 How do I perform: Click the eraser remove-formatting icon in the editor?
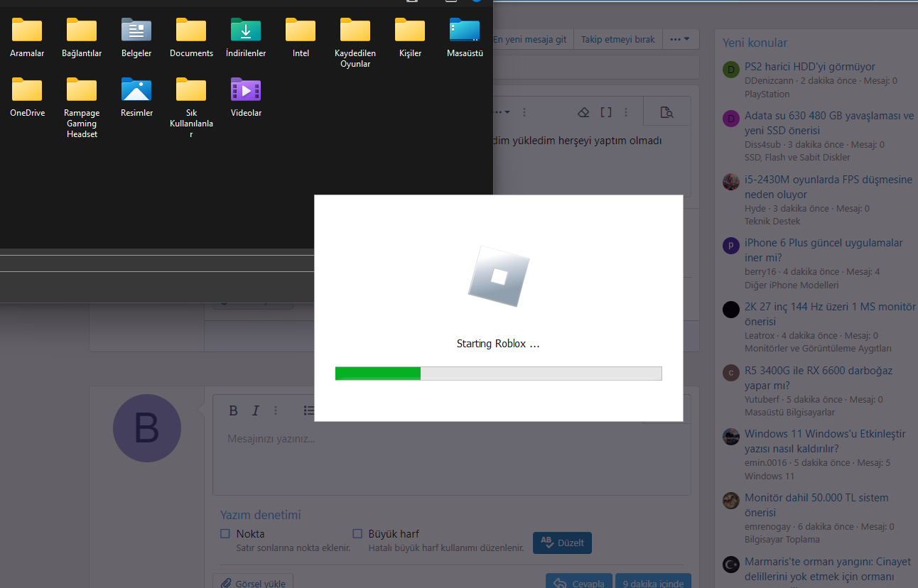coord(583,112)
